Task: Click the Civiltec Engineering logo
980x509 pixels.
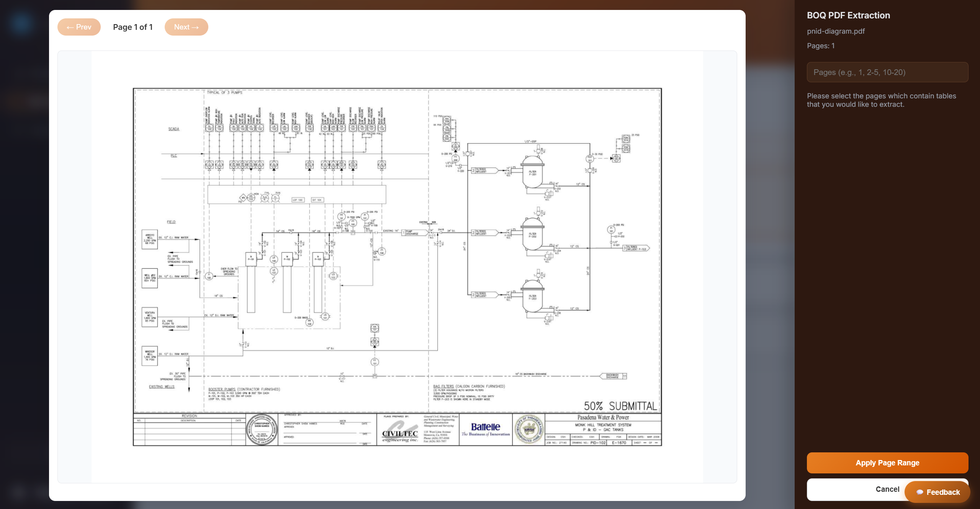Action: [x=400, y=432]
